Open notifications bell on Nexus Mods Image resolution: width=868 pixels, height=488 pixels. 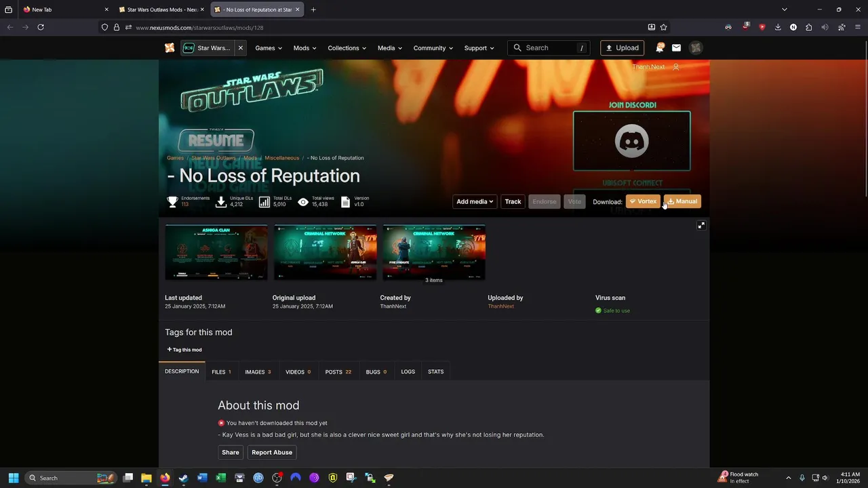coord(660,48)
